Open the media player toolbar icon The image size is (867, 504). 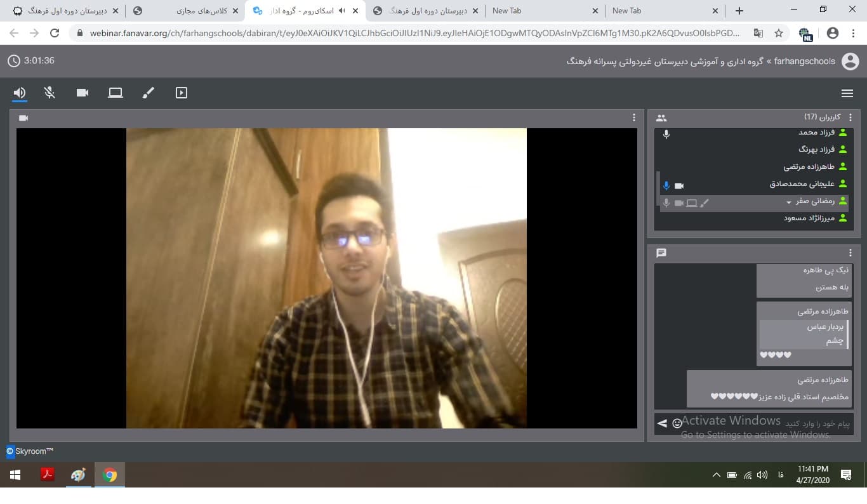[x=182, y=93]
